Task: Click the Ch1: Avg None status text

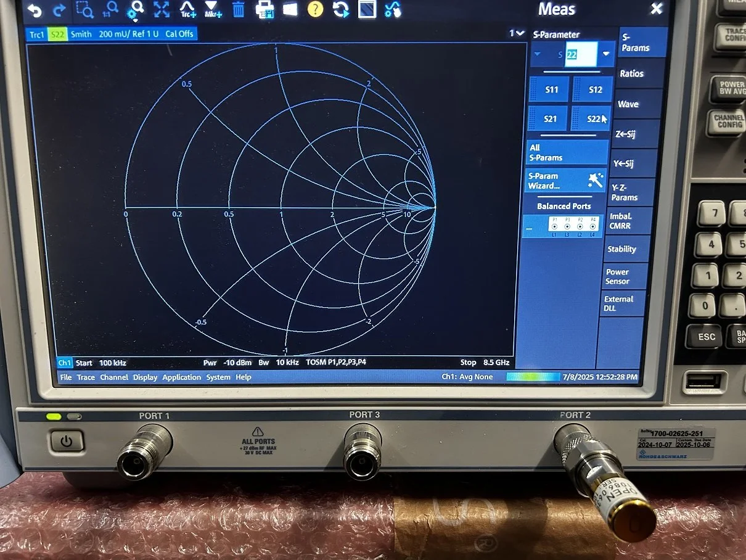Action: coord(467,376)
